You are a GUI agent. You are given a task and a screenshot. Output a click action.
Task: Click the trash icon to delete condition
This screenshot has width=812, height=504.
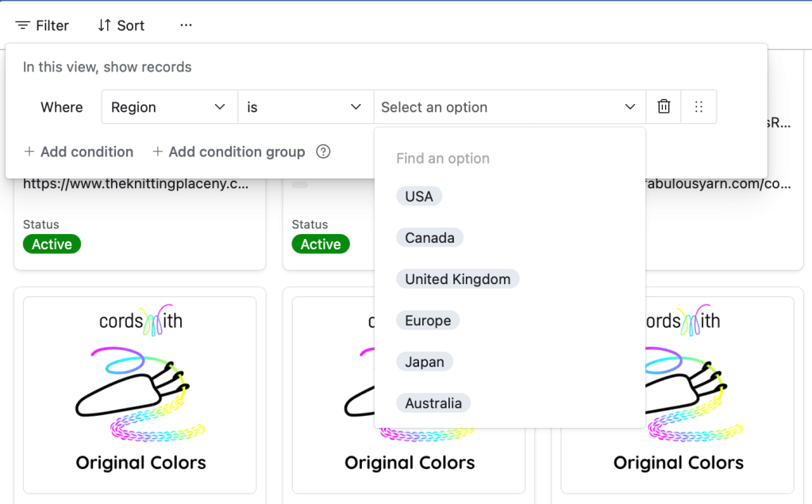(x=664, y=107)
